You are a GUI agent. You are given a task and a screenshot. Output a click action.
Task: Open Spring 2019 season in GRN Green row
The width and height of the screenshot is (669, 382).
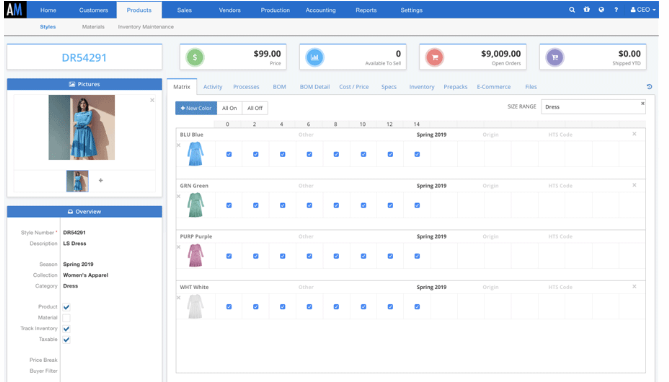tap(431, 186)
